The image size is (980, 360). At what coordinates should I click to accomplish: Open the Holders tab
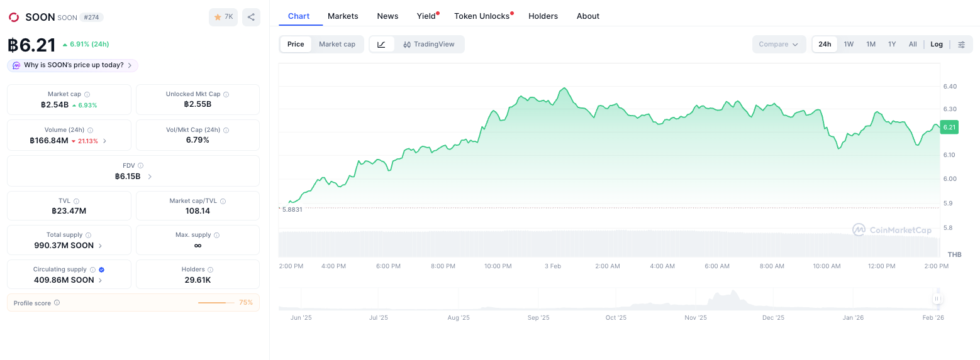(x=543, y=16)
